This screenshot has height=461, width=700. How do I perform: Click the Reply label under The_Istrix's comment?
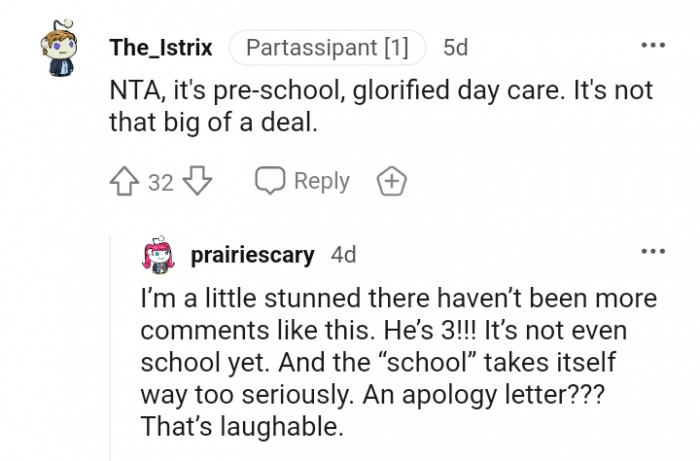point(321,181)
